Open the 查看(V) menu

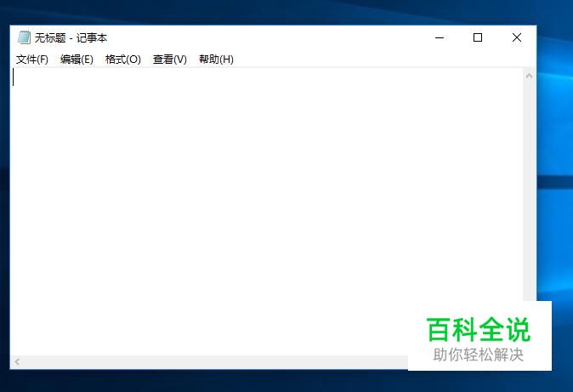[x=170, y=60]
